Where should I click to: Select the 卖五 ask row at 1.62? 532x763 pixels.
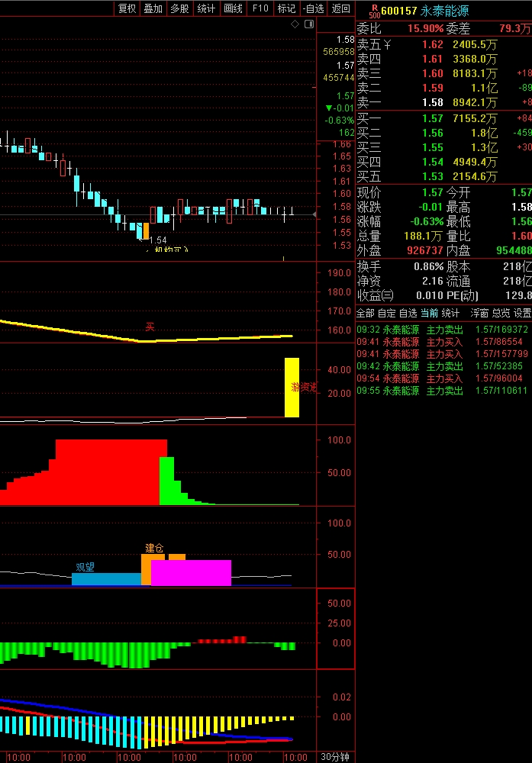[x=444, y=45]
